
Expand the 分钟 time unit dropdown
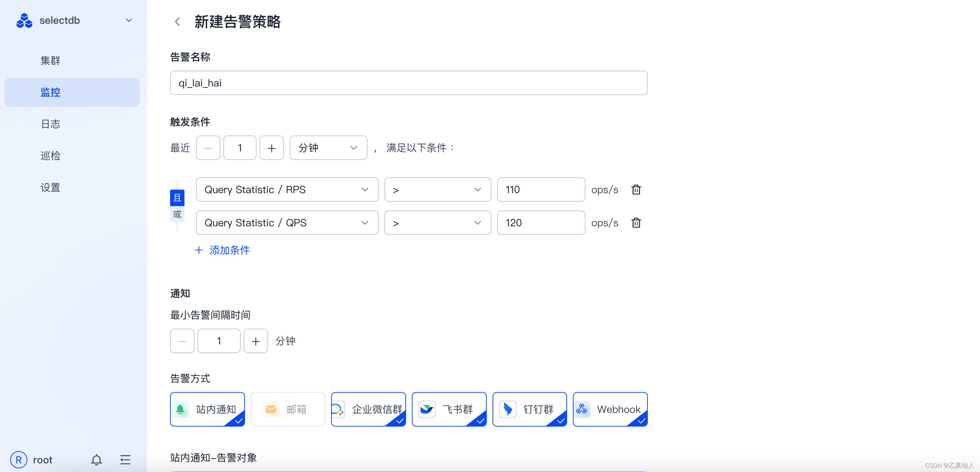(328, 148)
